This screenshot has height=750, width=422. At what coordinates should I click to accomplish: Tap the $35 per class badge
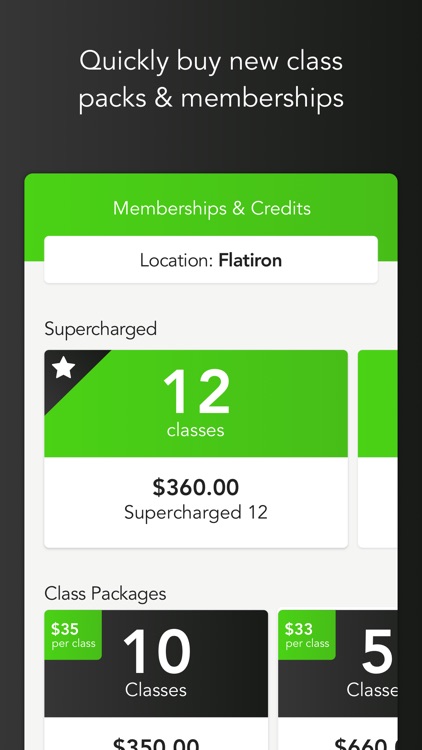click(x=73, y=635)
